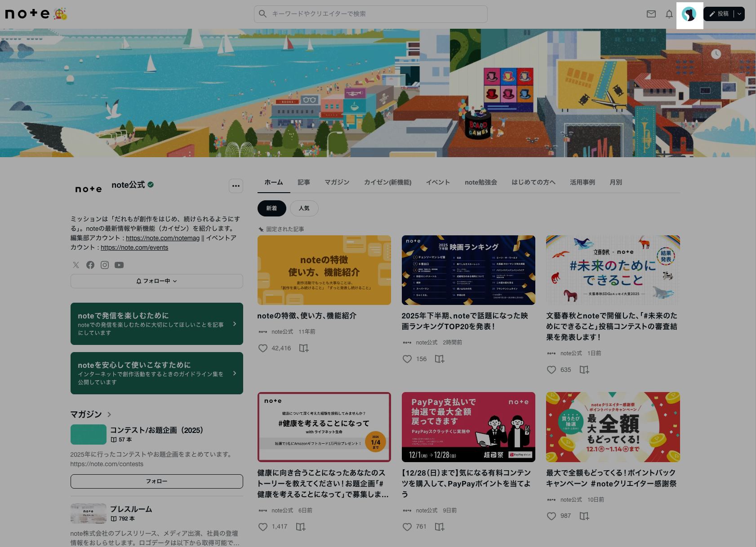The width and height of the screenshot is (756, 547).
Task: Open the 映画ランキング article thumbnail
Action: coord(468,270)
